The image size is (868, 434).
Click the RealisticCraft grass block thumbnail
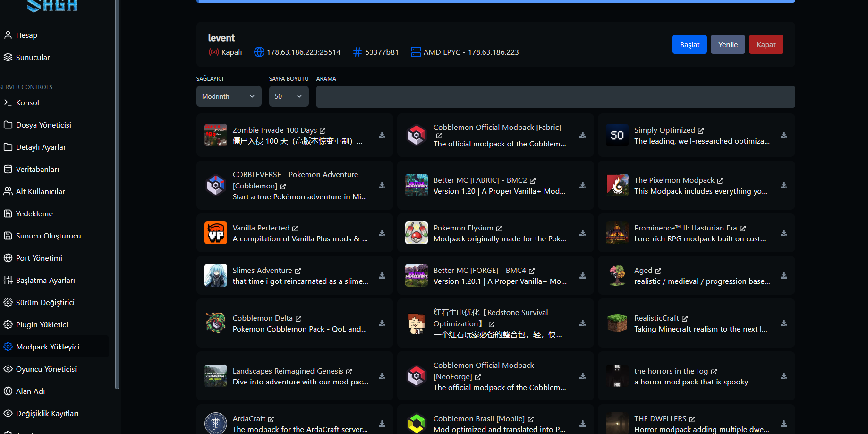pos(617,323)
